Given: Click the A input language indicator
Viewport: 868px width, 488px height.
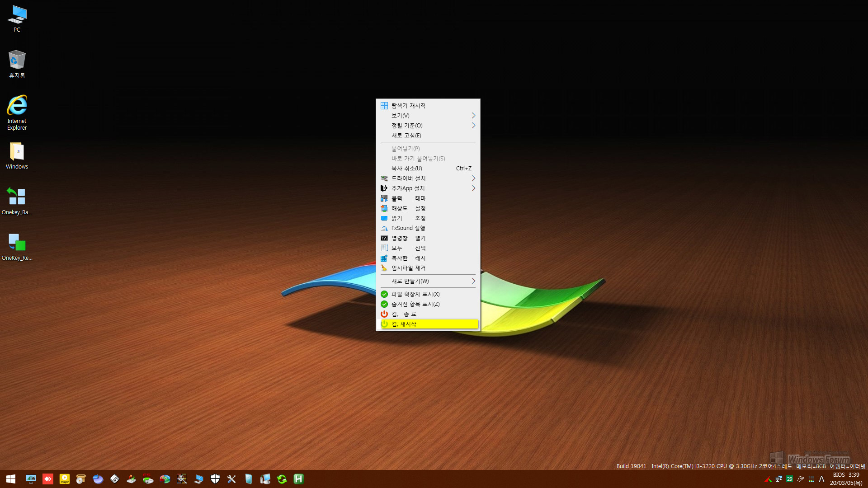Looking at the screenshot, I should coord(821,479).
